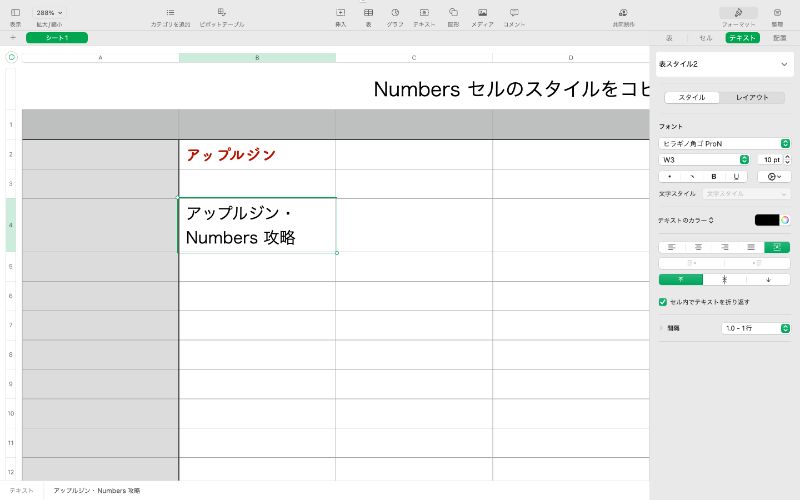This screenshot has width=800, height=500.
Task: Align text left
Action: pyautogui.click(x=672, y=247)
